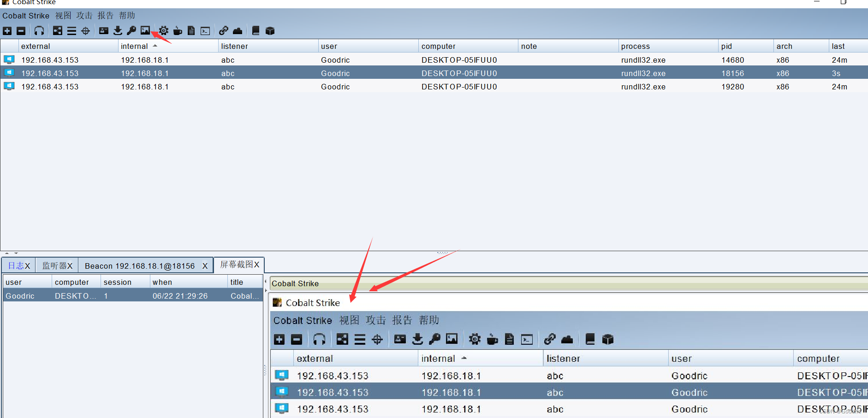Manage web server via cloud icon
Image resolution: width=868 pixels, height=418 pixels.
coord(238,31)
